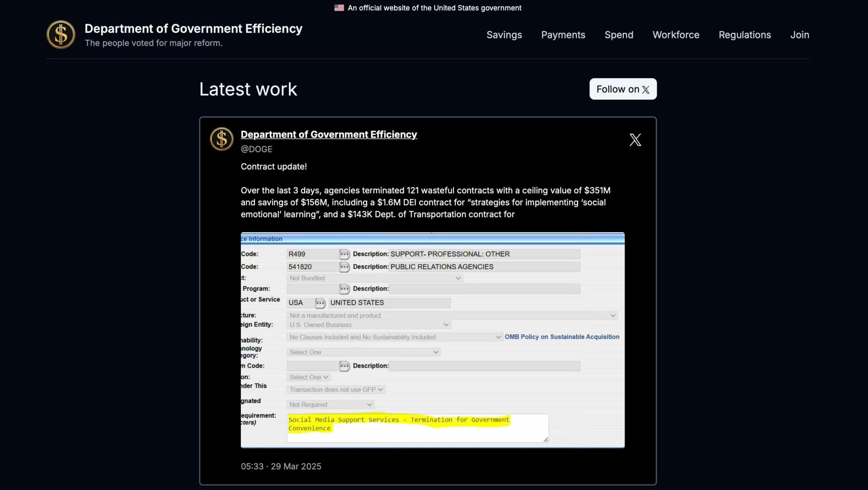Open the embedded contract screenshot image
868x490 pixels.
[433, 340]
